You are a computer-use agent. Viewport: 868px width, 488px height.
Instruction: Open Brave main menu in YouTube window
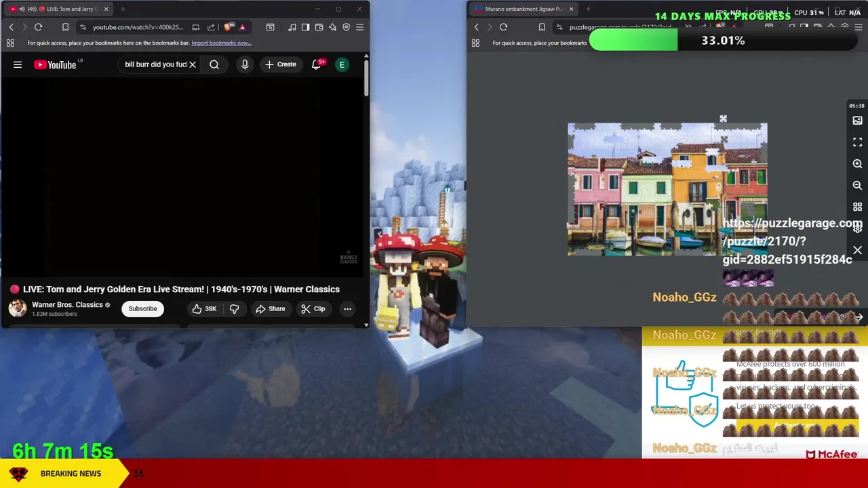359,27
